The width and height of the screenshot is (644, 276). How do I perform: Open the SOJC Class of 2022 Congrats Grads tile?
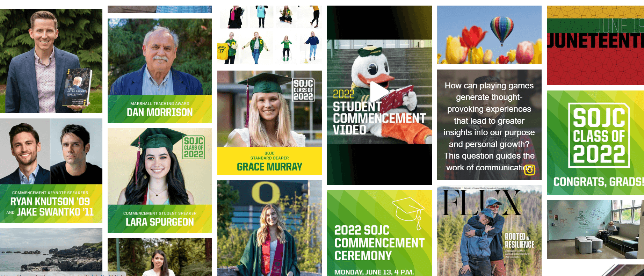click(595, 143)
